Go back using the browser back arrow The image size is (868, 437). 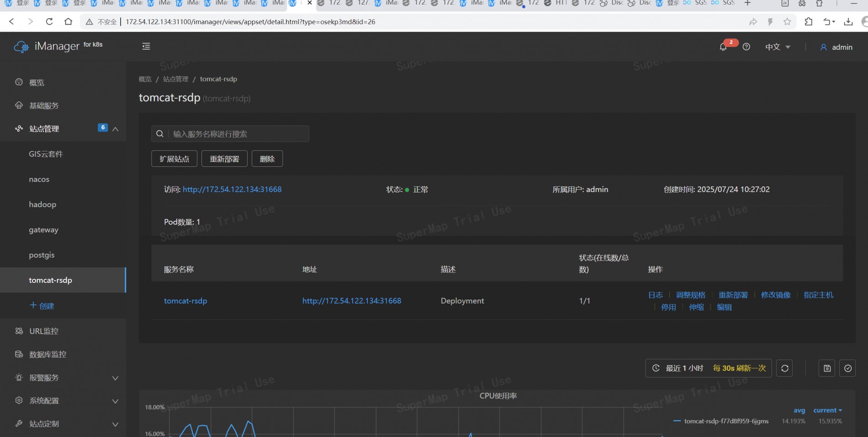(x=12, y=21)
